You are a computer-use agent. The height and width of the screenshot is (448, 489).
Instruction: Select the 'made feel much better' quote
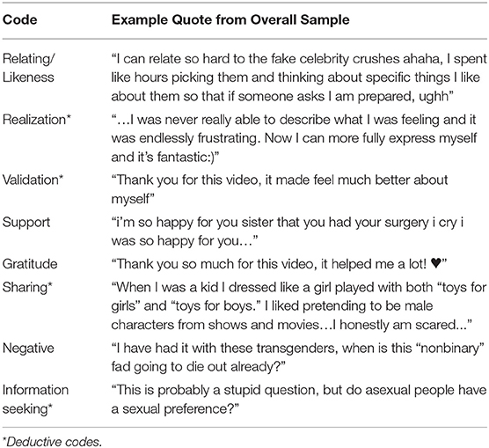(x=280, y=189)
